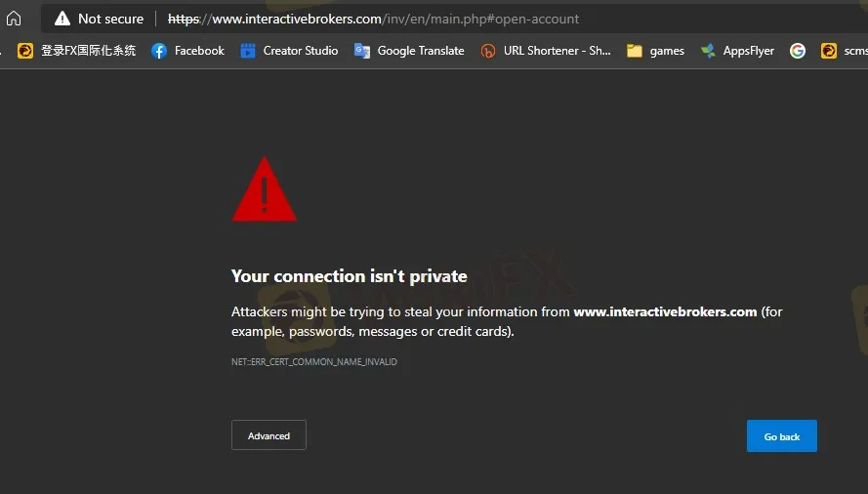Screen dimensions: 868x494
Task: Click the Google G bookmark icon
Action: pyautogui.click(x=798, y=51)
